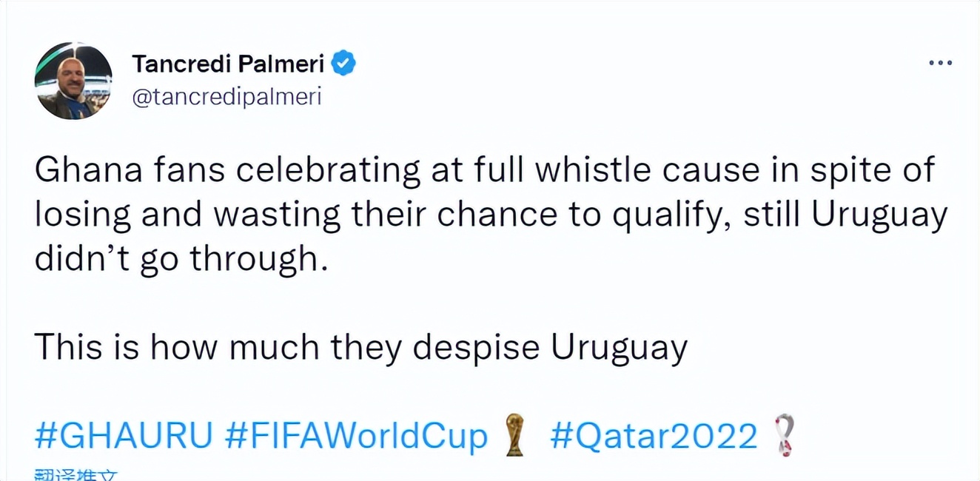
Task: Open Tancredi Palmeri's profile picture
Action: [x=73, y=81]
